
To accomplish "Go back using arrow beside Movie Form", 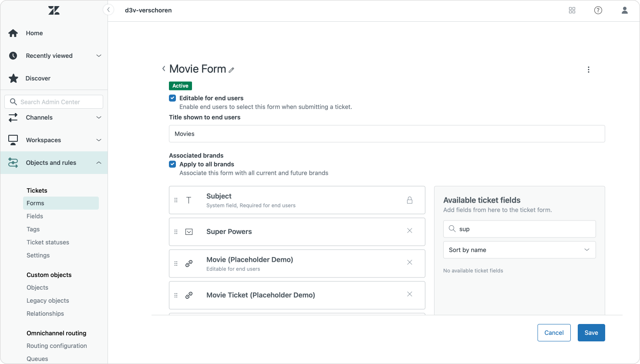I will pyautogui.click(x=164, y=69).
